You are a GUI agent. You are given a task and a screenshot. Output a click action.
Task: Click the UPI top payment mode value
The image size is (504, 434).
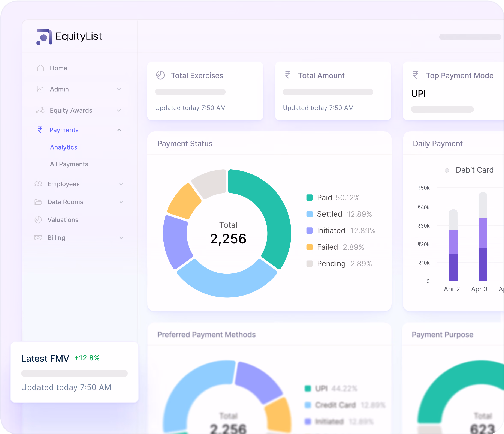point(418,94)
